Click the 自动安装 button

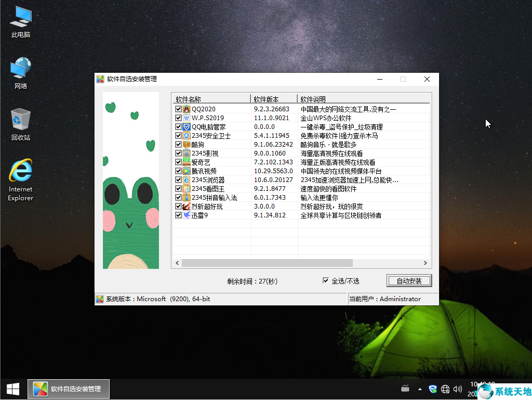409,281
